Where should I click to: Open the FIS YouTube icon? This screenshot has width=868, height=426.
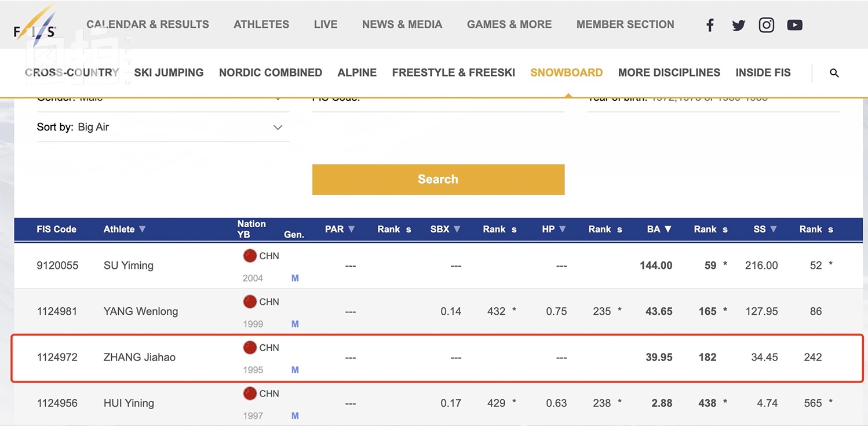tap(794, 25)
